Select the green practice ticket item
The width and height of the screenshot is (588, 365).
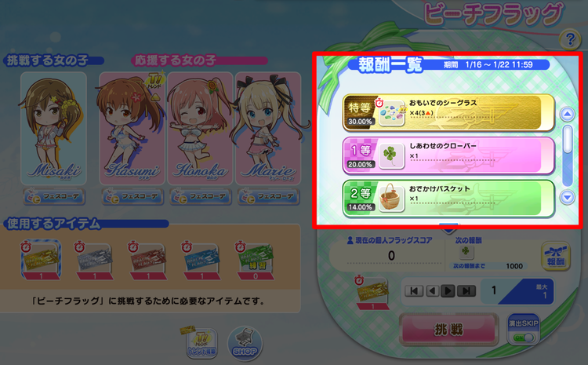[x=256, y=261]
